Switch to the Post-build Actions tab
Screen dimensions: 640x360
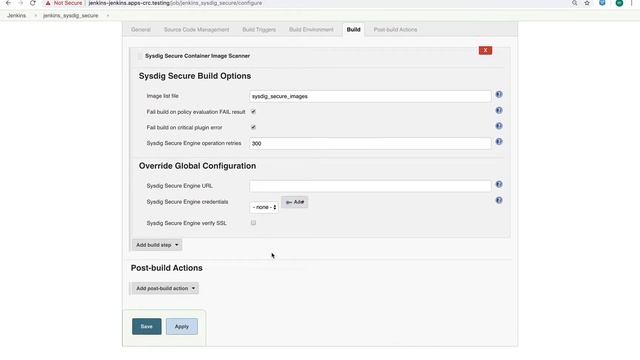pyautogui.click(x=396, y=29)
